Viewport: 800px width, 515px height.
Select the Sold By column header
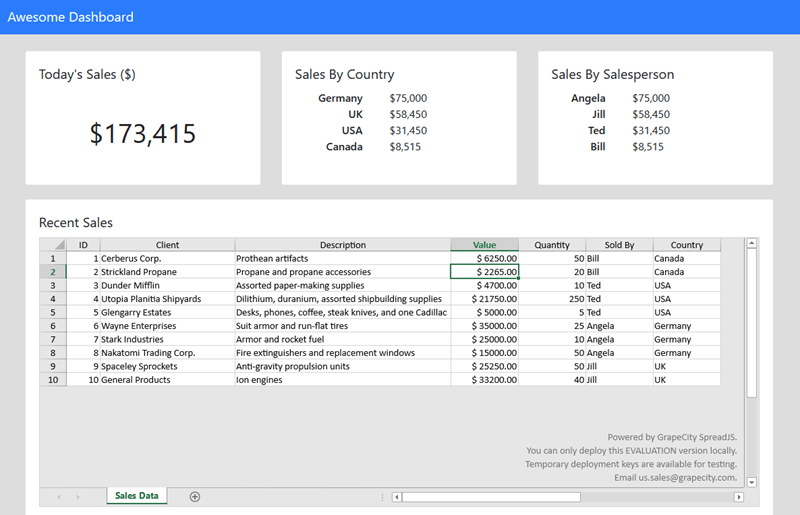click(619, 244)
